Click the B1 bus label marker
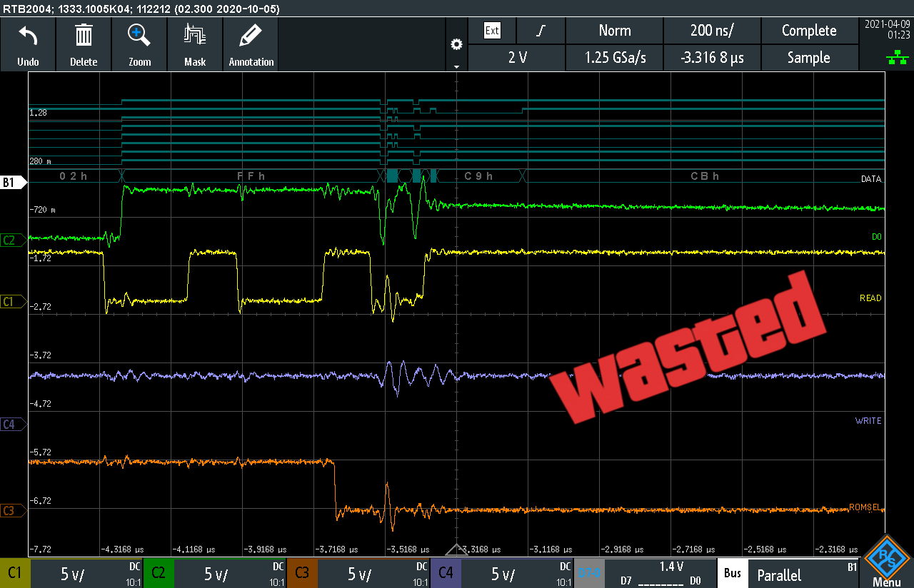Image resolution: width=914 pixels, height=588 pixels. [13, 183]
